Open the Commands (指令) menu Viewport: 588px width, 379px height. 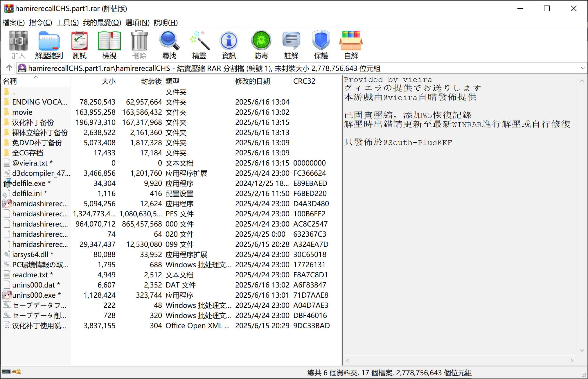pyautogui.click(x=40, y=23)
